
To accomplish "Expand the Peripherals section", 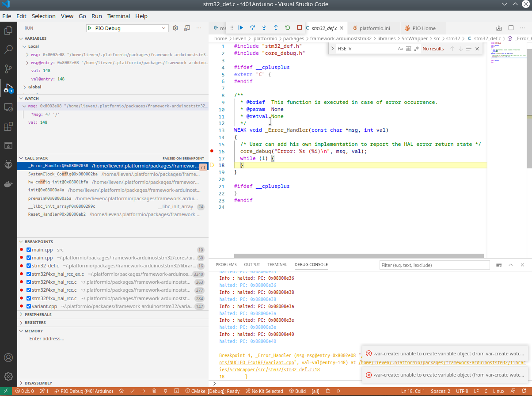I will tap(38, 315).
